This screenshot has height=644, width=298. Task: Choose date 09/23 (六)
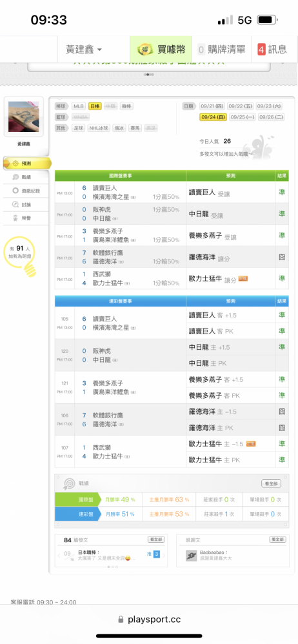click(x=269, y=106)
